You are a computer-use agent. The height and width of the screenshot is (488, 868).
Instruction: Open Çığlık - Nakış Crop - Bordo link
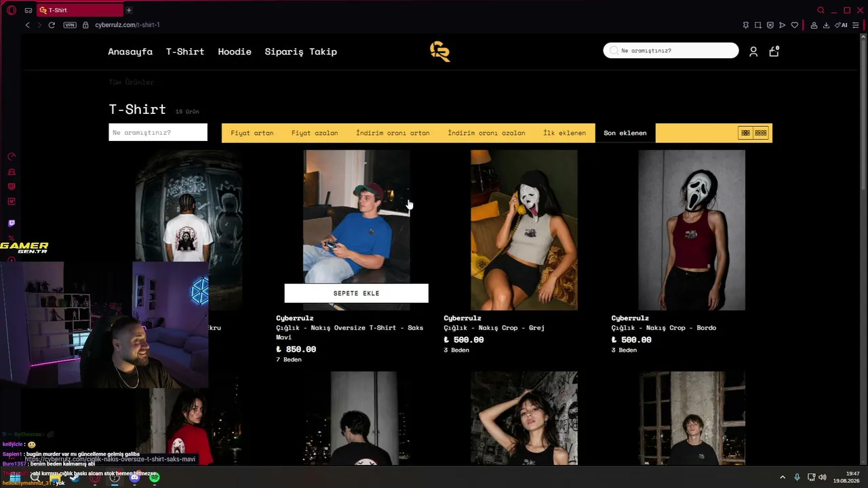tap(664, 328)
